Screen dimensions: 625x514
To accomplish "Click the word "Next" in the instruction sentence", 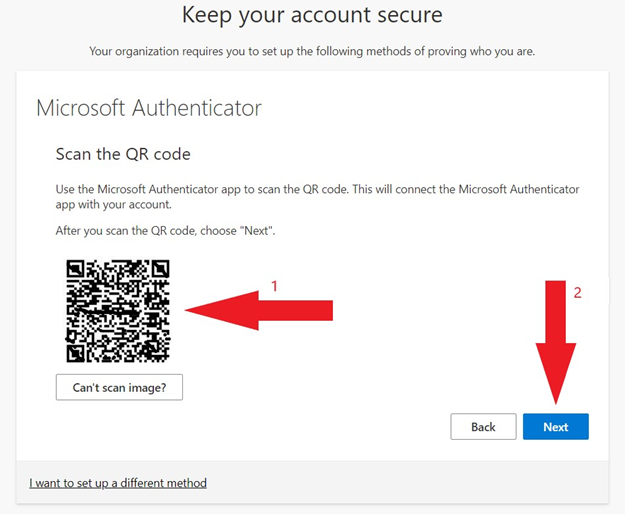I will coord(256,231).
